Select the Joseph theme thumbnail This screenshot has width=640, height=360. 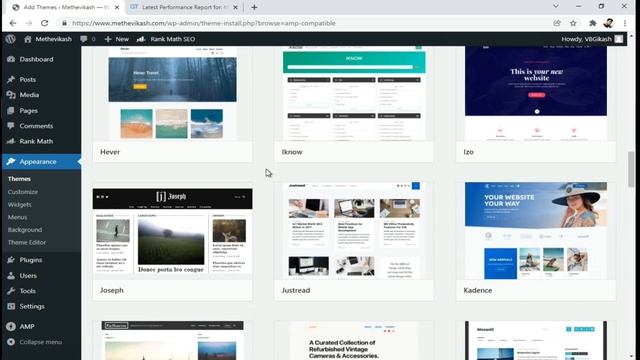coord(172,231)
